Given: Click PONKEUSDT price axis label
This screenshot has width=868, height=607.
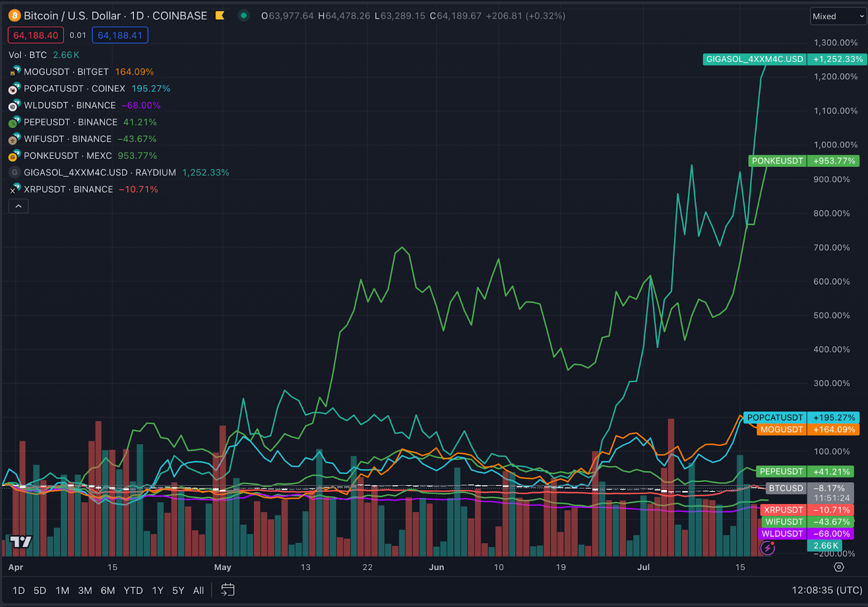Looking at the screenshot, I should [x=804, y=161].
